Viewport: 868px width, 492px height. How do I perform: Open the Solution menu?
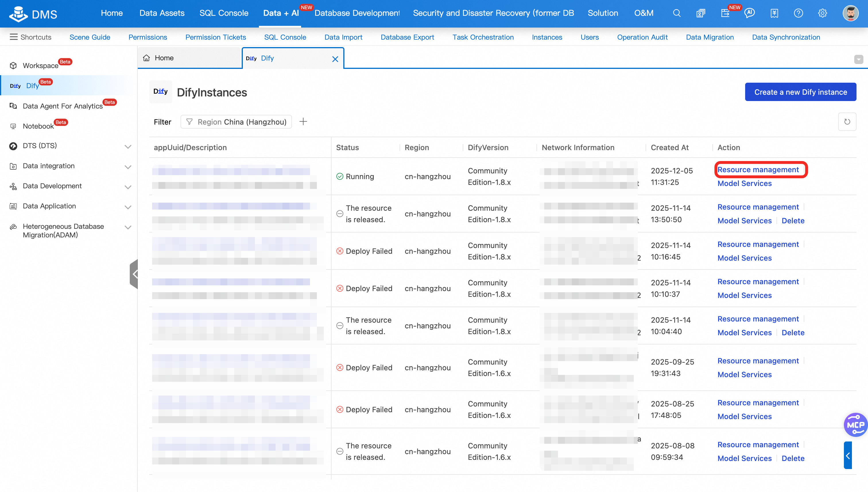click(603, 13)
